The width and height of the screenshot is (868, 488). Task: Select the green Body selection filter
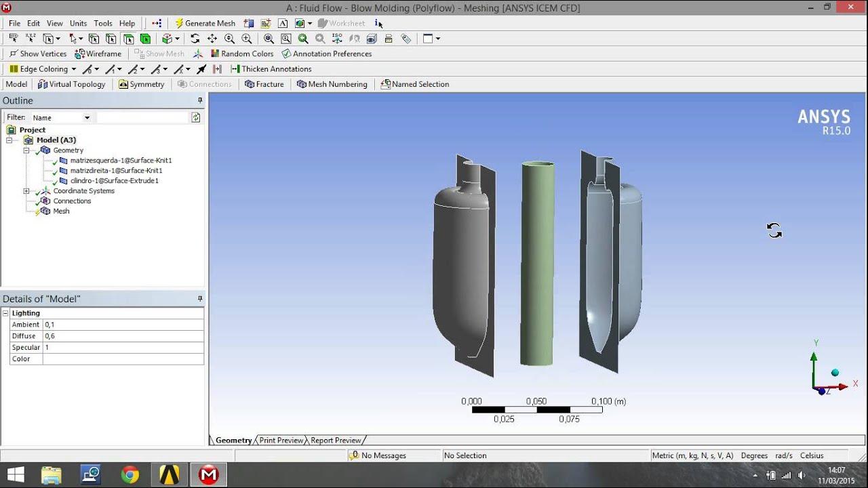145,39
